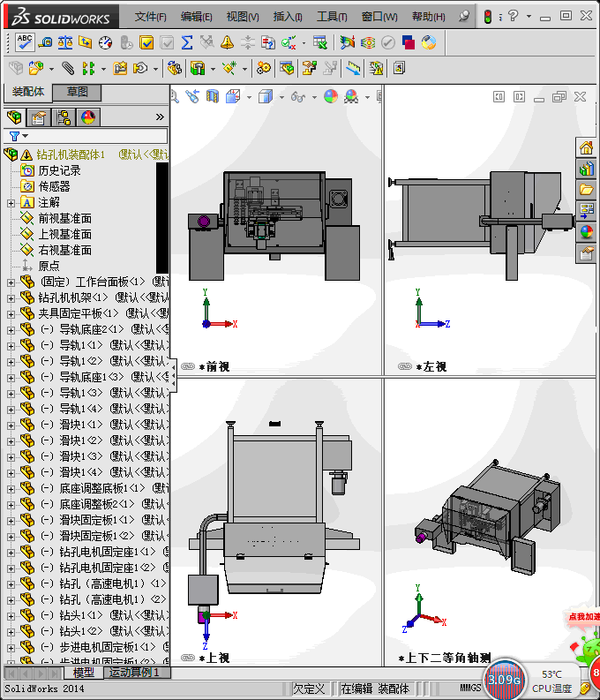The height and width of the screenshot is (700, 600).
Task: Open the yellow warning bell check icon
Action: [227, 42]
